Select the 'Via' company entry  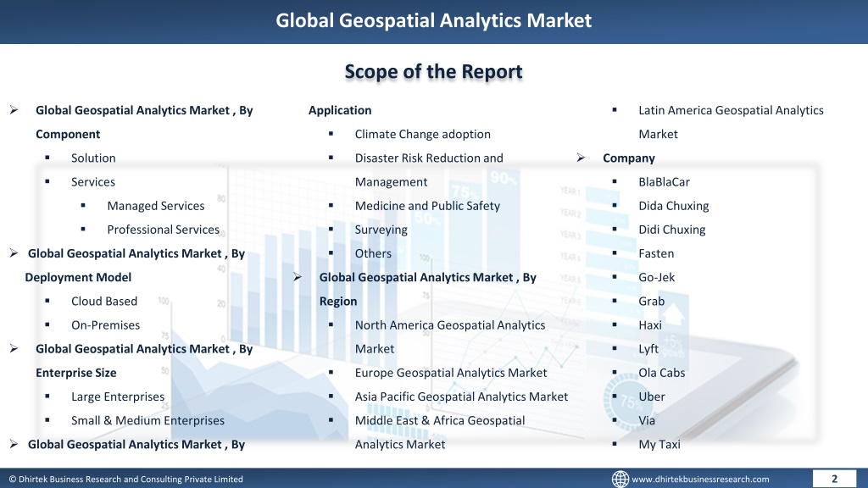tap(647, 420)
